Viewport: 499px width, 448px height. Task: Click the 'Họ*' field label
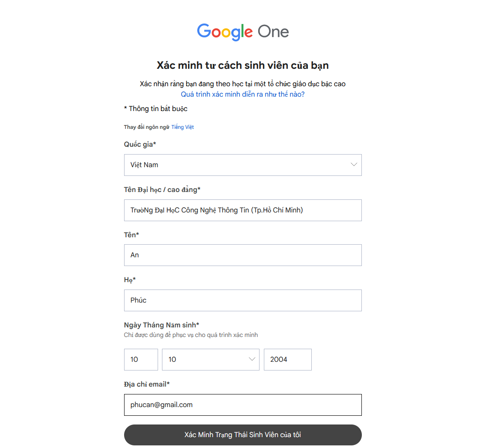tap(130, 280)
